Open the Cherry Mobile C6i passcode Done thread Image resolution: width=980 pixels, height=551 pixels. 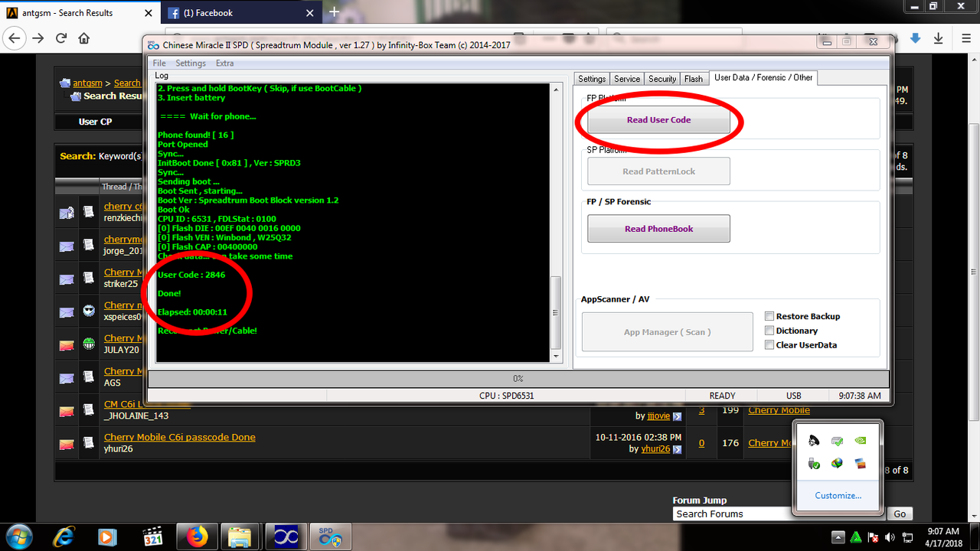[179, 436]
